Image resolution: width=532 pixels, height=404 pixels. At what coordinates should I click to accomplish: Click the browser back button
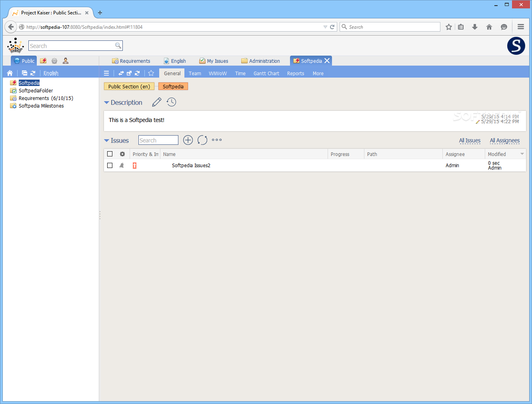(x=11, y=27)
